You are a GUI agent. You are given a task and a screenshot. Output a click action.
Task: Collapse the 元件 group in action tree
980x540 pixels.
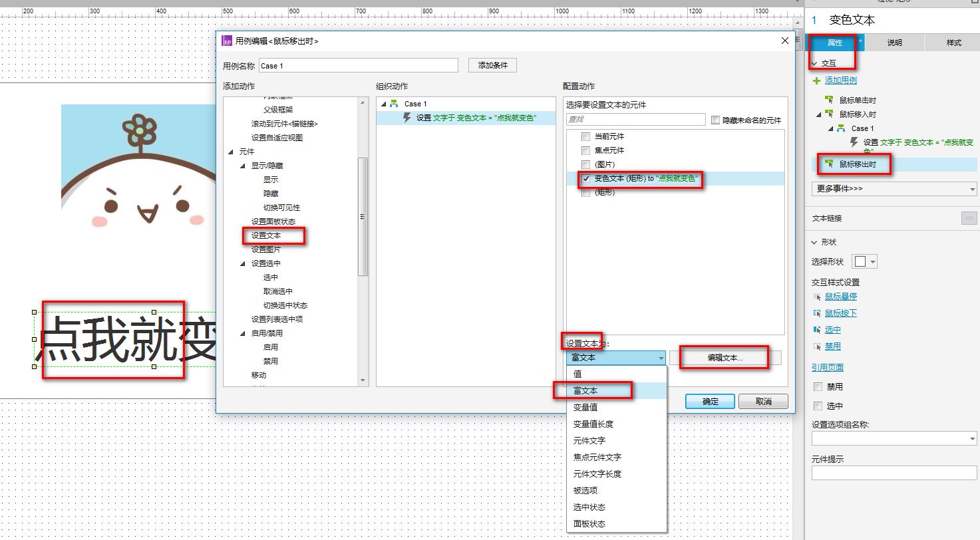pyautogui.click(x=230, y=152)
